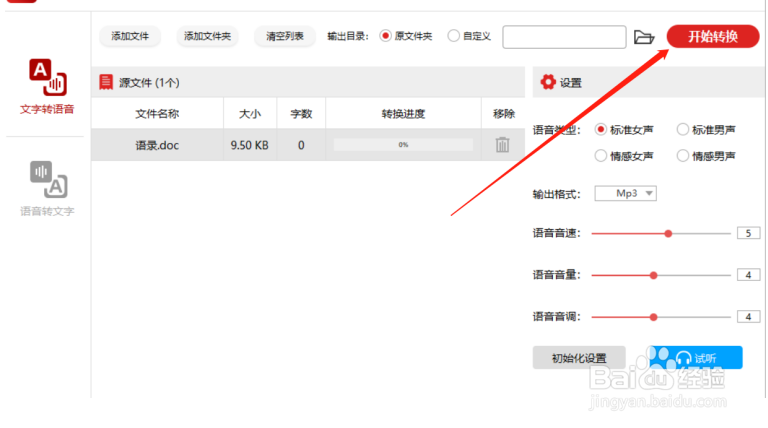Click the custom output path field
The image size is (768, 428).
564,37
